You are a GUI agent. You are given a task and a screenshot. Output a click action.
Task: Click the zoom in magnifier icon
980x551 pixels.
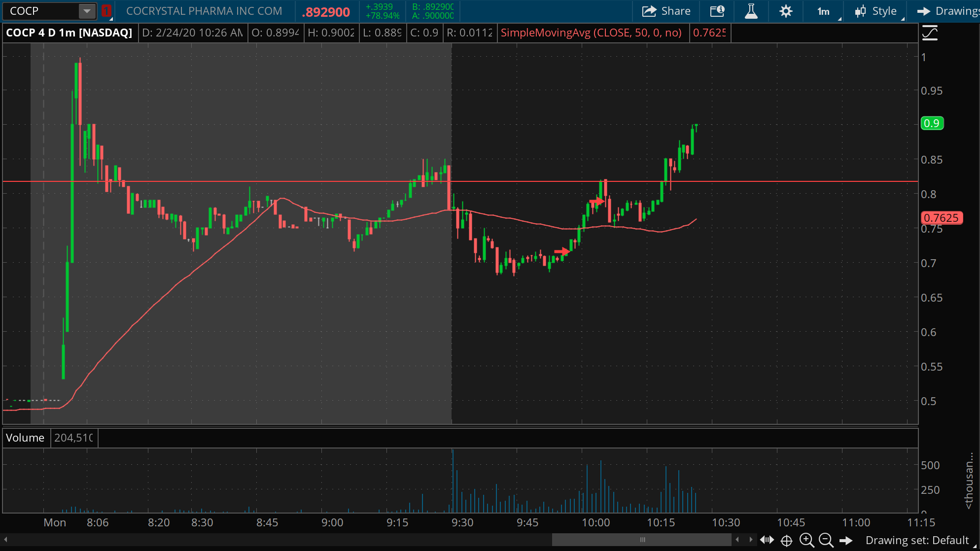(806, 540)
